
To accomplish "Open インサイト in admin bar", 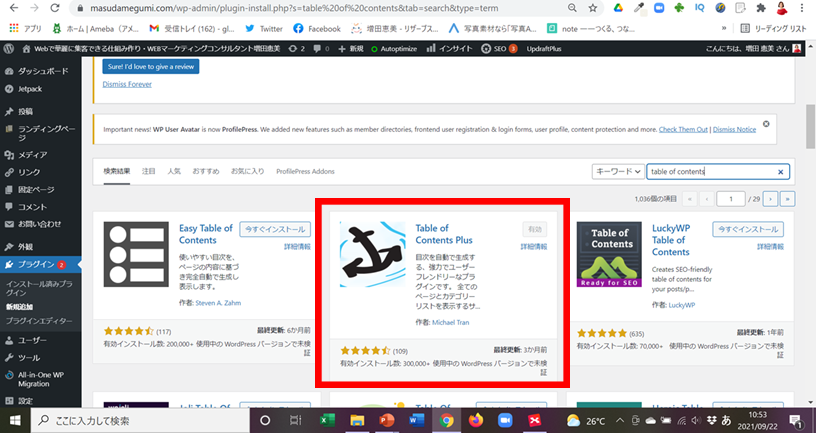I will click(449, 48).
